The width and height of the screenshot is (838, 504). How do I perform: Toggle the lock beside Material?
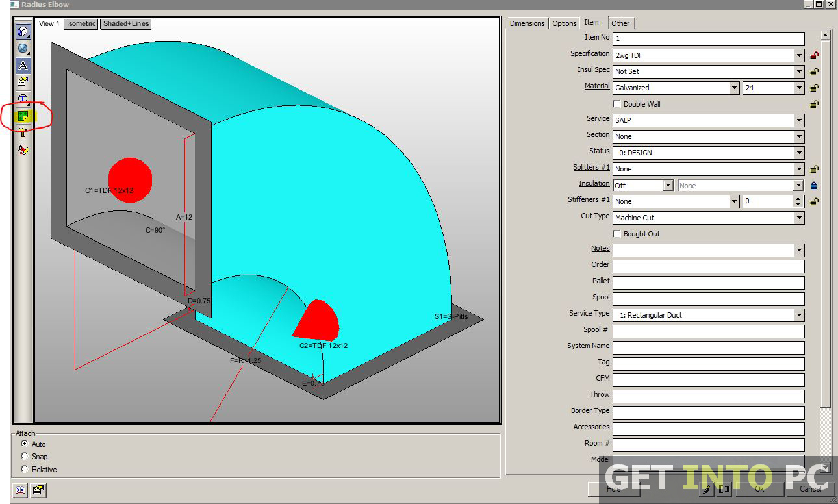point(814,88)
